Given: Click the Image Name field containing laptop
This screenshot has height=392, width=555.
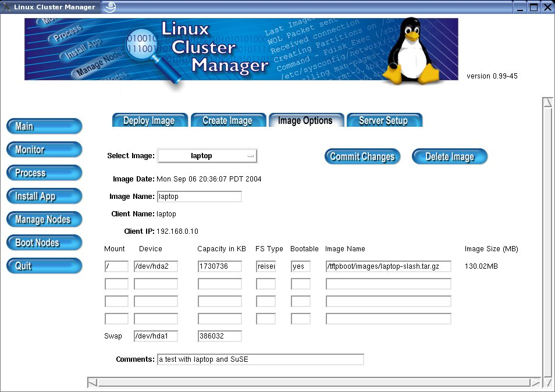Looking at the screenshot, I should (199, 197).
